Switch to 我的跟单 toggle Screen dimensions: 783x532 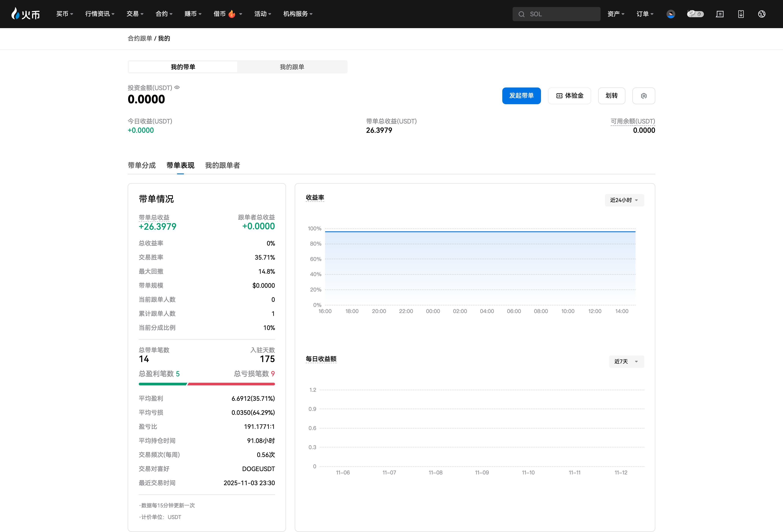tap(292, 67)
